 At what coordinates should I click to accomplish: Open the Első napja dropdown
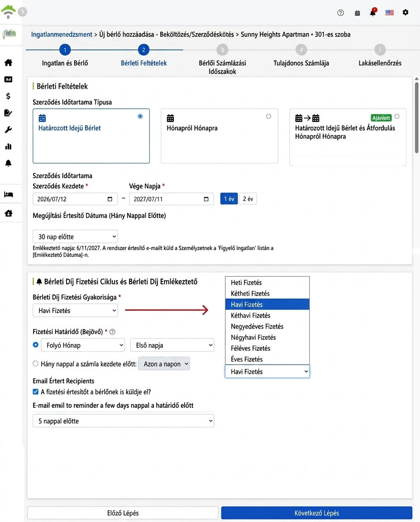point(172,345)
